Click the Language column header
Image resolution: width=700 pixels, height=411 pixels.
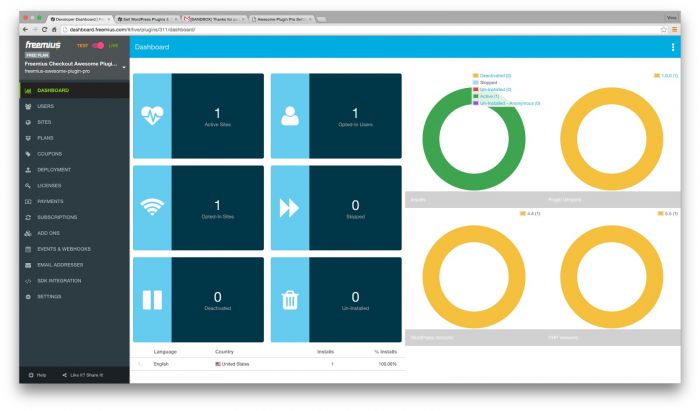pos(165,352)
